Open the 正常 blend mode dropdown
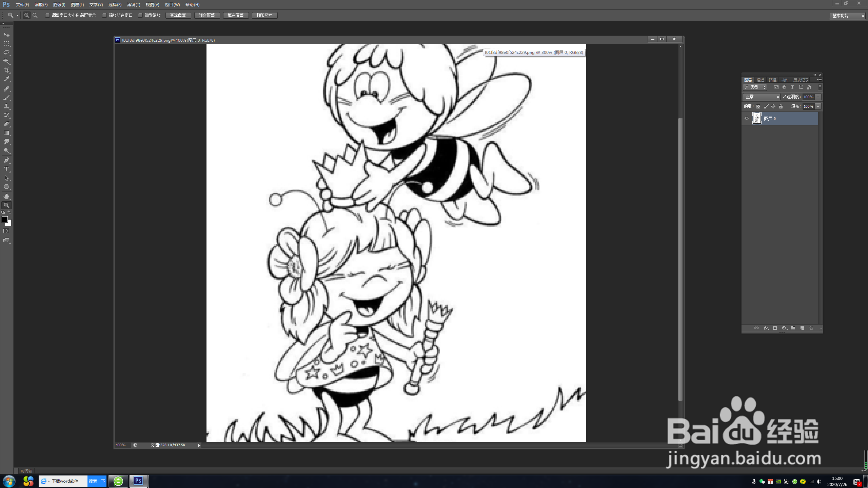 click(762, 97)
